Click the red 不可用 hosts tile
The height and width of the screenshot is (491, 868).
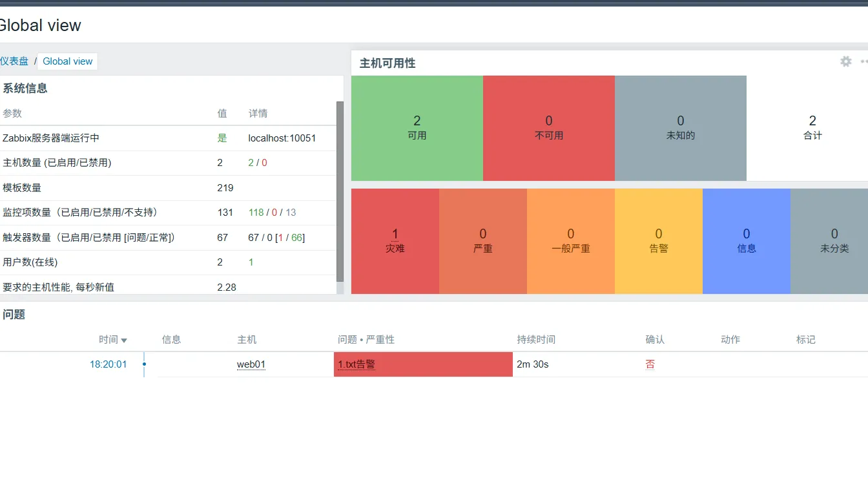coord(548,128)
